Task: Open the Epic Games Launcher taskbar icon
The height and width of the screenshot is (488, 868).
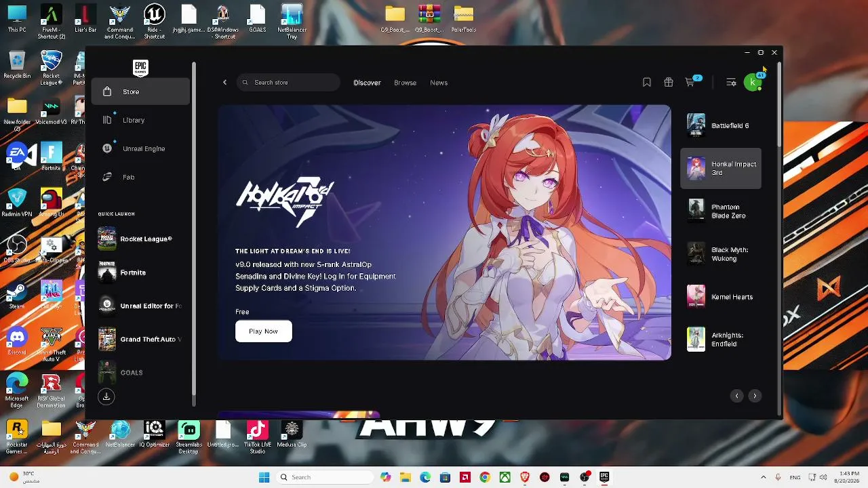Action: (604, 477)
